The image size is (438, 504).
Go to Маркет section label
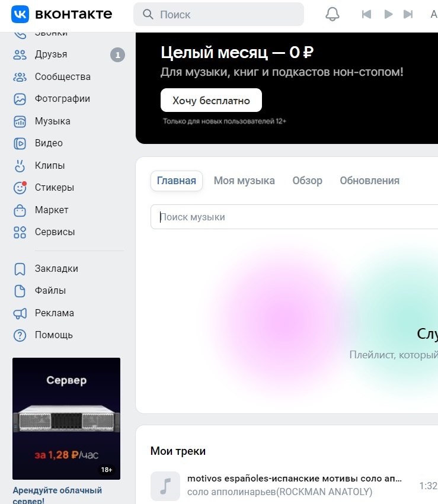point(52,210)
